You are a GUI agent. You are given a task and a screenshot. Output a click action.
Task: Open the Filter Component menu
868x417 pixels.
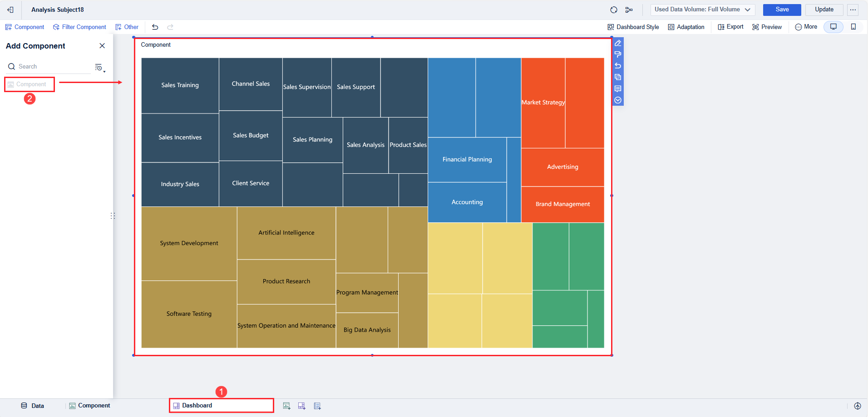coord(79,27)
